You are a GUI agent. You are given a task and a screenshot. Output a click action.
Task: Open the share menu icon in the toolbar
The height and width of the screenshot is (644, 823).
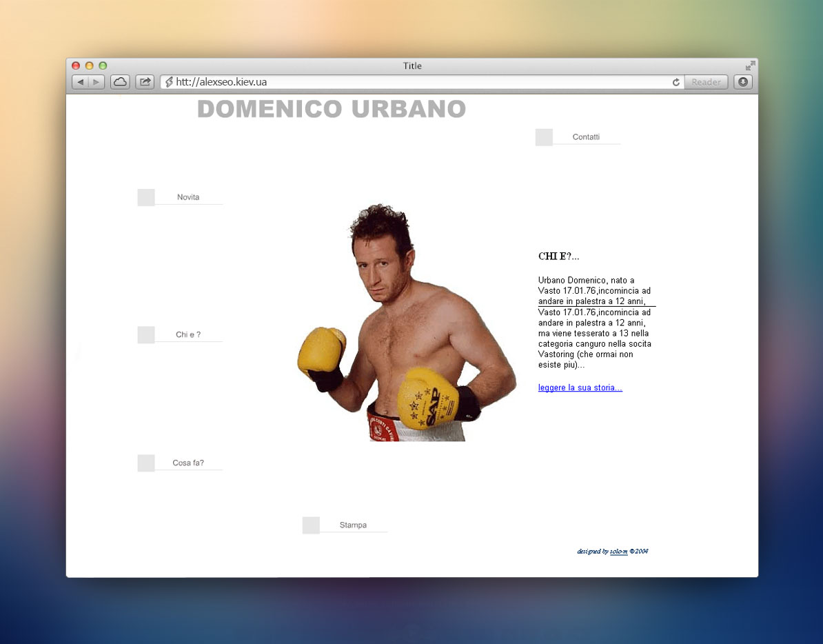pyautogui.click(x=144, y=81)
